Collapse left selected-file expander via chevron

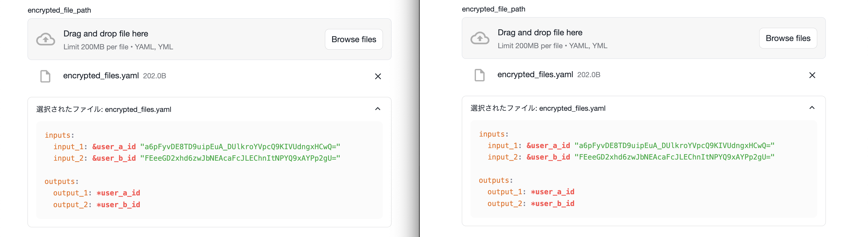(x=377, y=109)
